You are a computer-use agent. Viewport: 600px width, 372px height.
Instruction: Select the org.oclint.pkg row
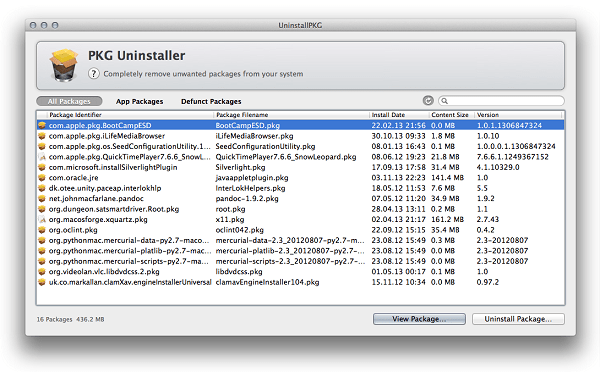pos(301,230)
